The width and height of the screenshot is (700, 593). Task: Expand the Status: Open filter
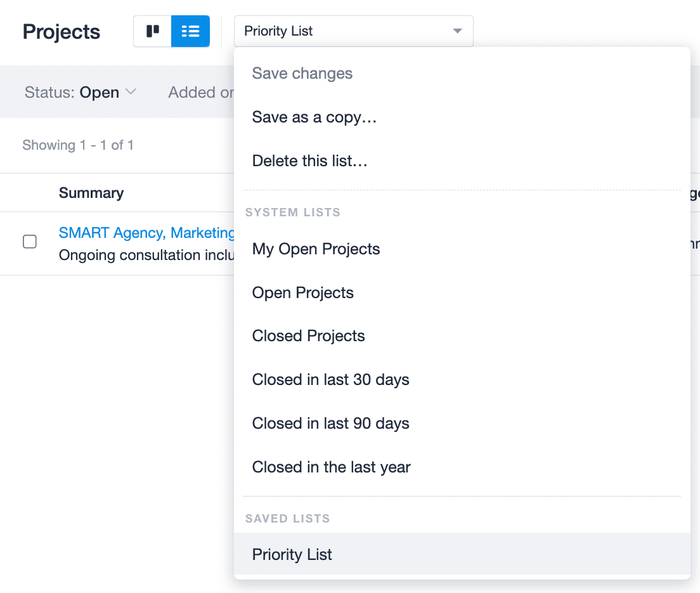80,92
